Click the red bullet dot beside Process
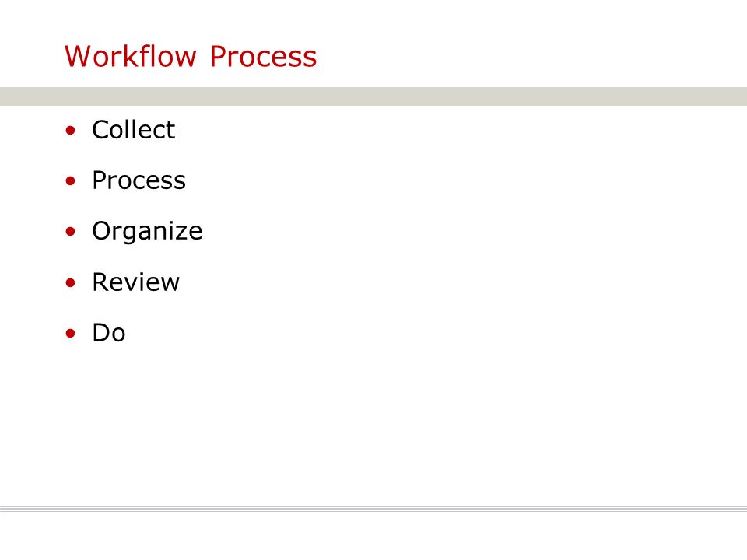 [x=71, y=181]
